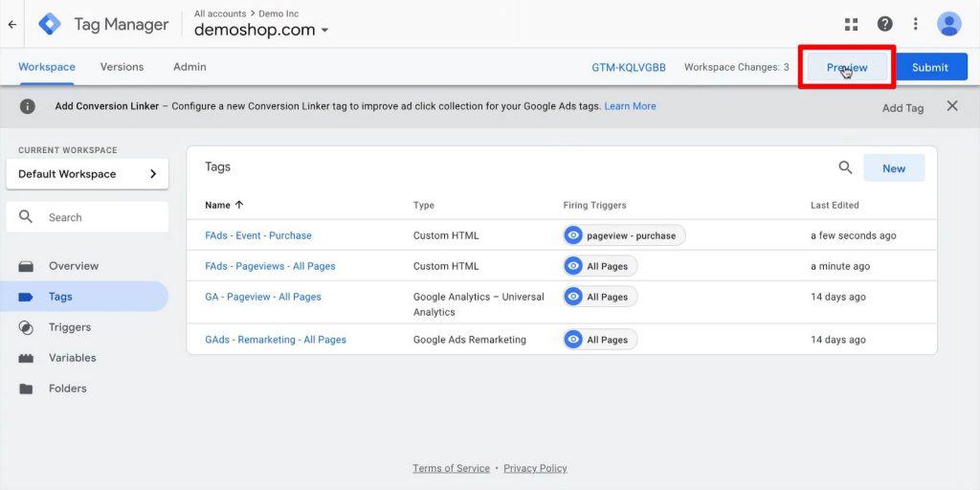
Task: Open Privacy Policy link
Action: pos(535,468)
